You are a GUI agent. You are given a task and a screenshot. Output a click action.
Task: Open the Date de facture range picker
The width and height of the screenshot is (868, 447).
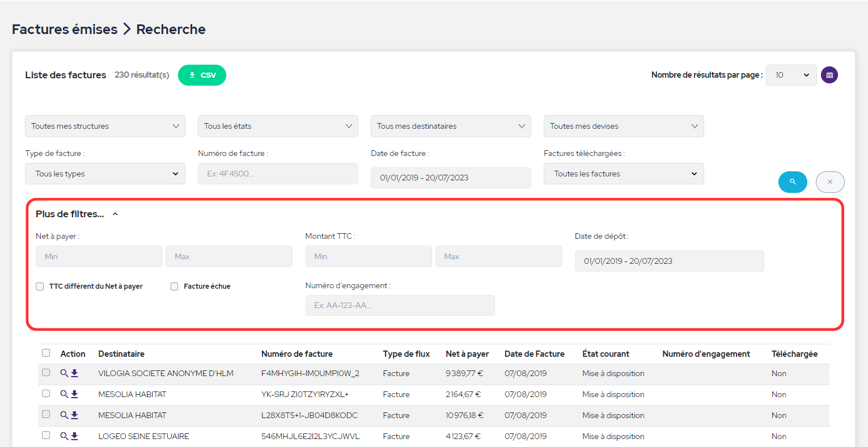click(451, 178)
